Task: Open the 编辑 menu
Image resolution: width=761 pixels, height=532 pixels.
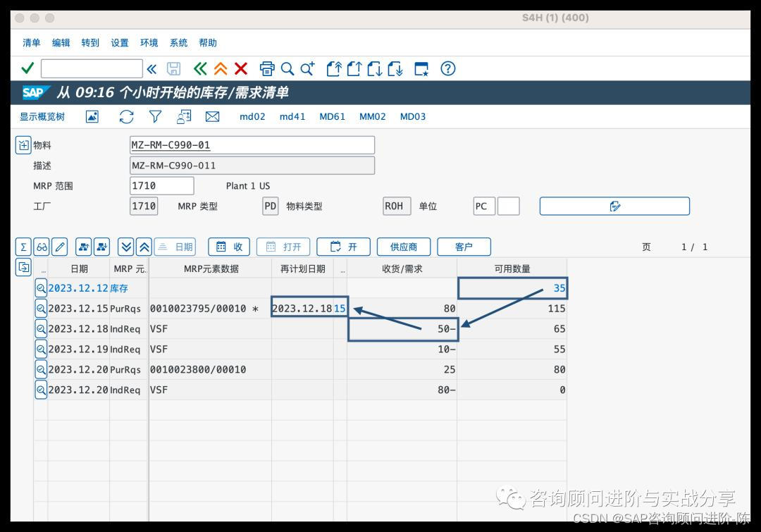Action: pyautogui.click(x=61, y=43)
